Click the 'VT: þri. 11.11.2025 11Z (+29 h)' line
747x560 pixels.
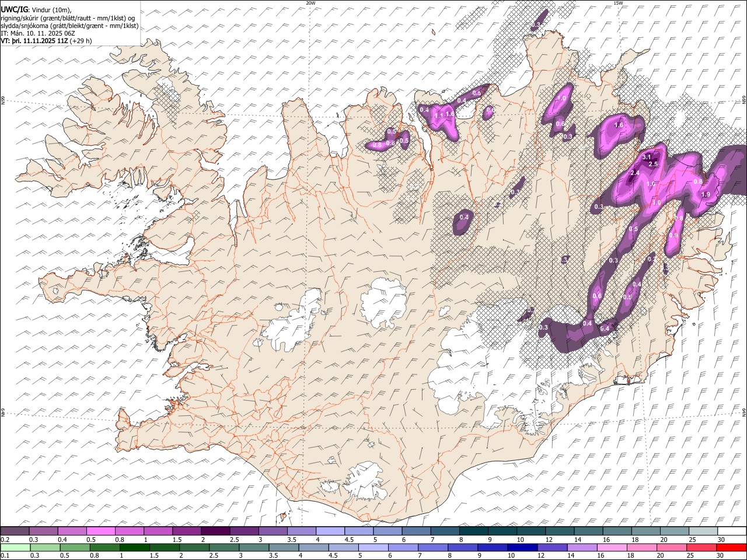pos(46,41)
